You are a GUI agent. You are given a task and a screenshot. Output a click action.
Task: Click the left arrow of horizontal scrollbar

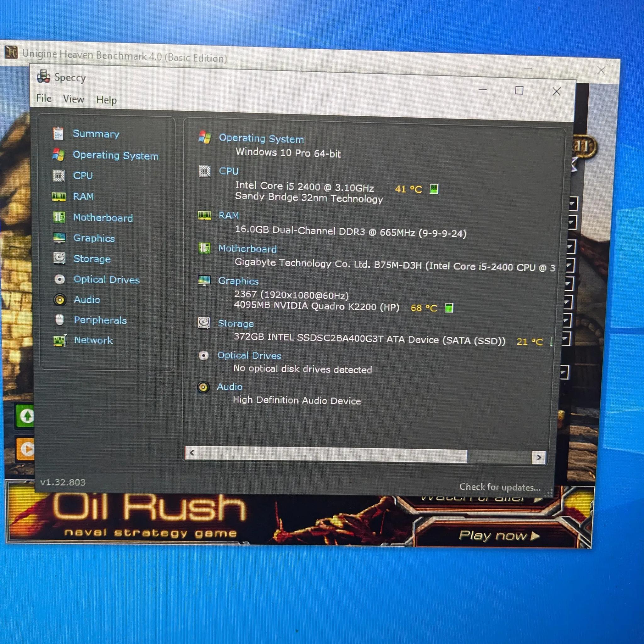[192, 453]
